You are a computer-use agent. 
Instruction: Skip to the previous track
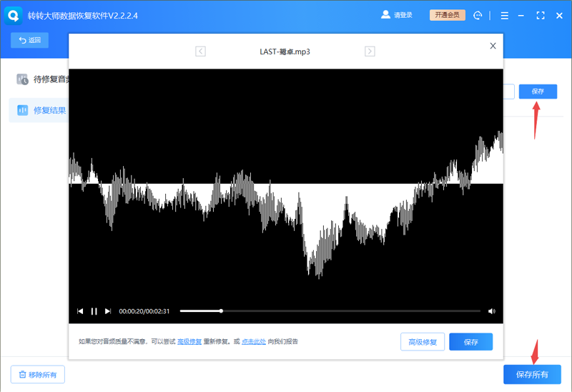coord(80,311)
